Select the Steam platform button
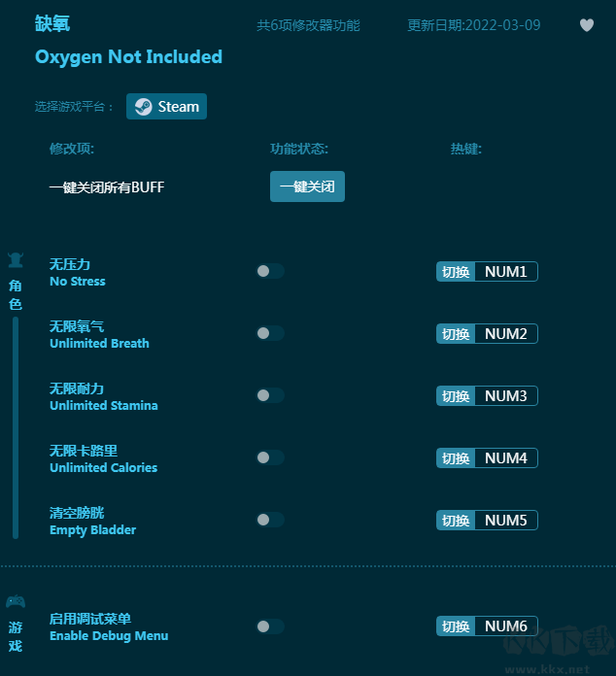This screenshot has width=616, height=676. pyautogui.click(x=166, y=107)
